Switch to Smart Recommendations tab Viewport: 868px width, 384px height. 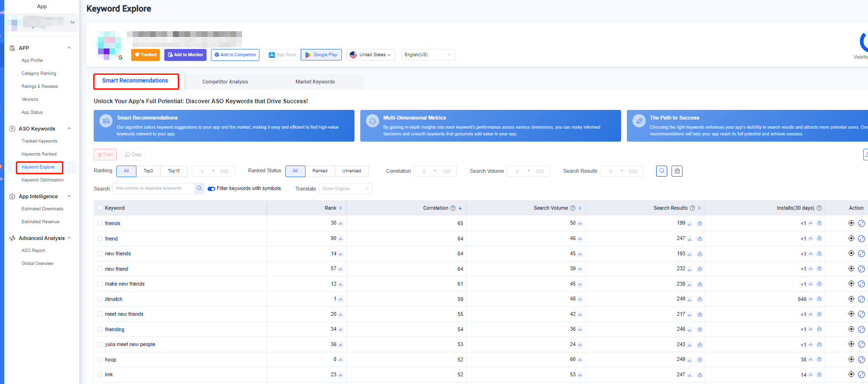click(x=135, y=81)
